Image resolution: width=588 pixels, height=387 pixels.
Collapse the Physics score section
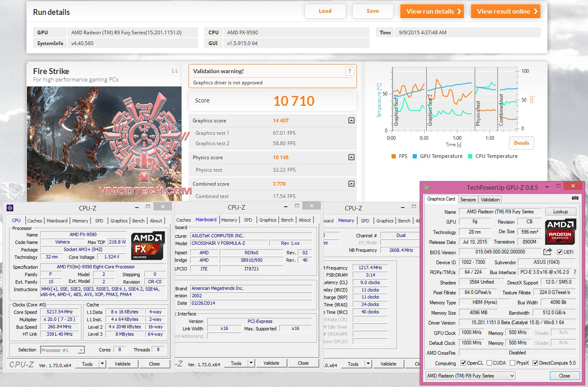(351, 157)
